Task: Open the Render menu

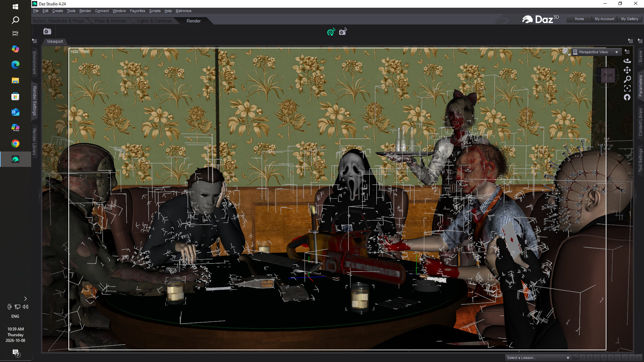Action: click(85, 11)
